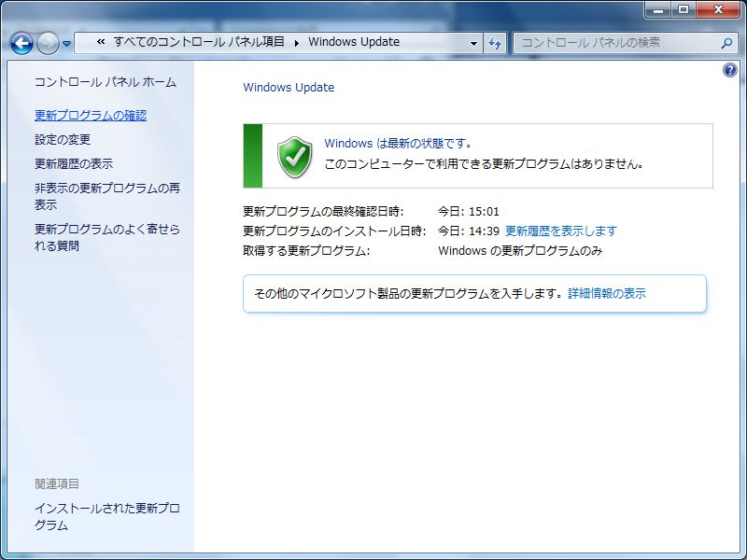Click the 関連項目 section label
Screen dimensions: 747x560
tap(57, 483)
